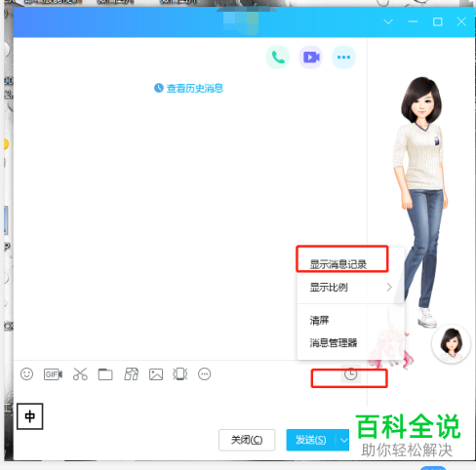This screenshot has height=470, width=476.
Task: Click the round avatar thumbnail at the right
Action: 452,343
